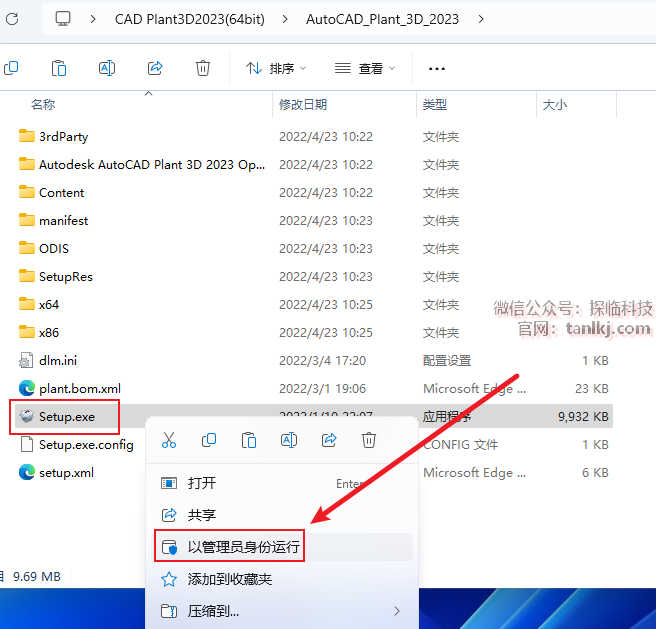Choose 以管理员身份运行 from the context menu

pyautogui.click(x=283, y=547)
